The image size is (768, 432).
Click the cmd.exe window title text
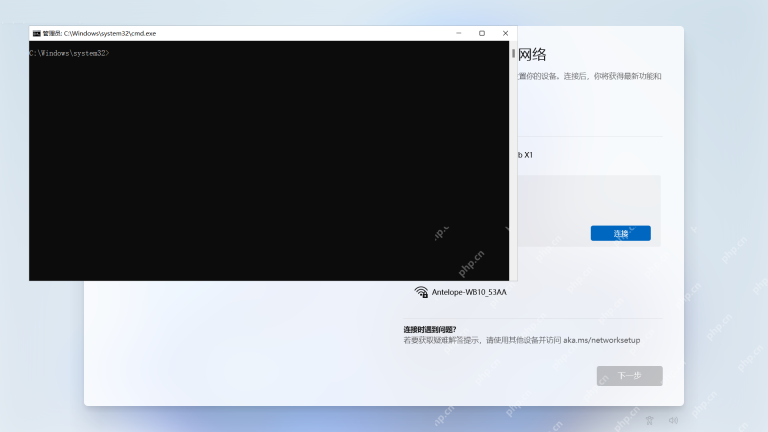(99, 33)
